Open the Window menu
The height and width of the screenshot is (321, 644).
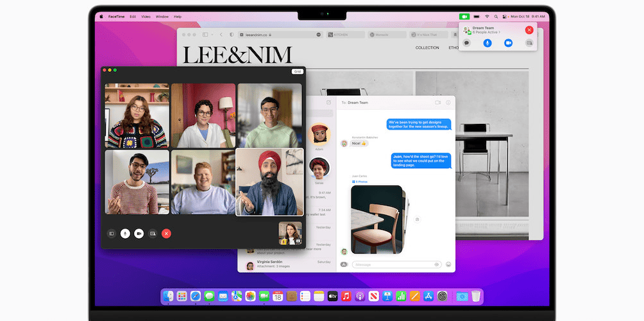(x=162, y=16)
